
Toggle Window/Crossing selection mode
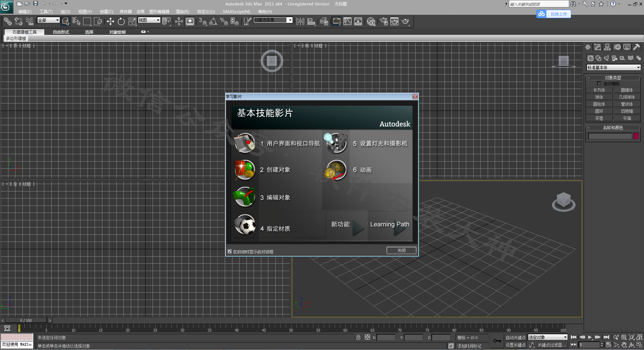(98, 21)
